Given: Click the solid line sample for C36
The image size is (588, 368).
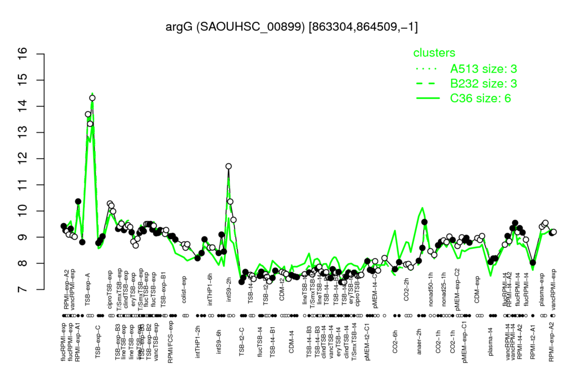Looking at the screenshot, I should click(x=428, y=98).
